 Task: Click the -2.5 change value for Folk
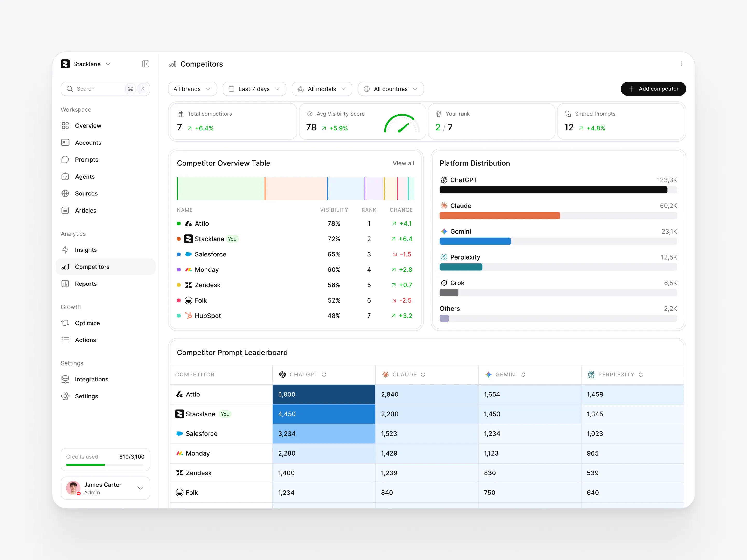tap(405, 300)
